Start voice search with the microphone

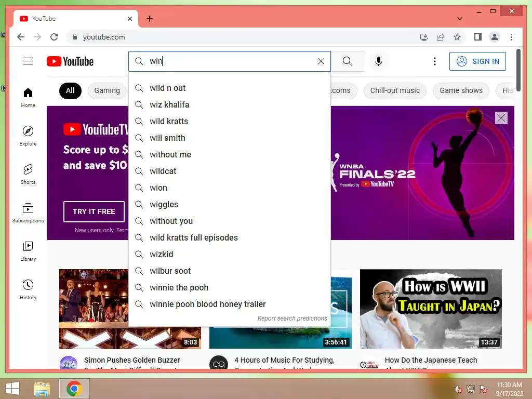click(379, 61)
